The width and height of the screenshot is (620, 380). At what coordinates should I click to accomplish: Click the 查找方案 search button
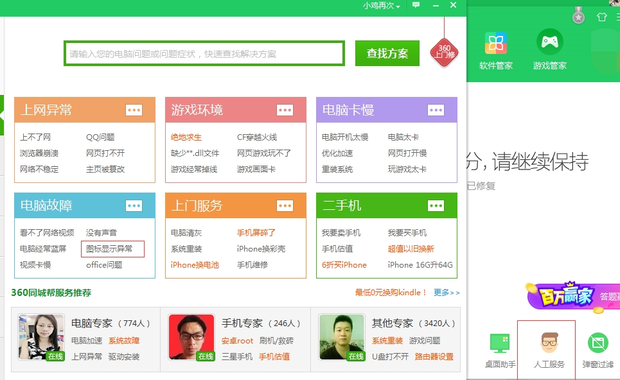387,53
